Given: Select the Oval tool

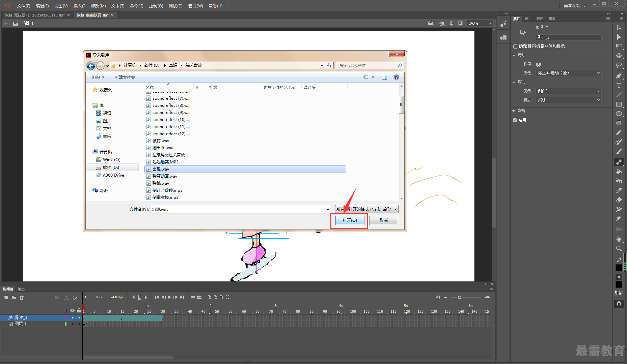Looking at the screenshot, I should 619,114.
